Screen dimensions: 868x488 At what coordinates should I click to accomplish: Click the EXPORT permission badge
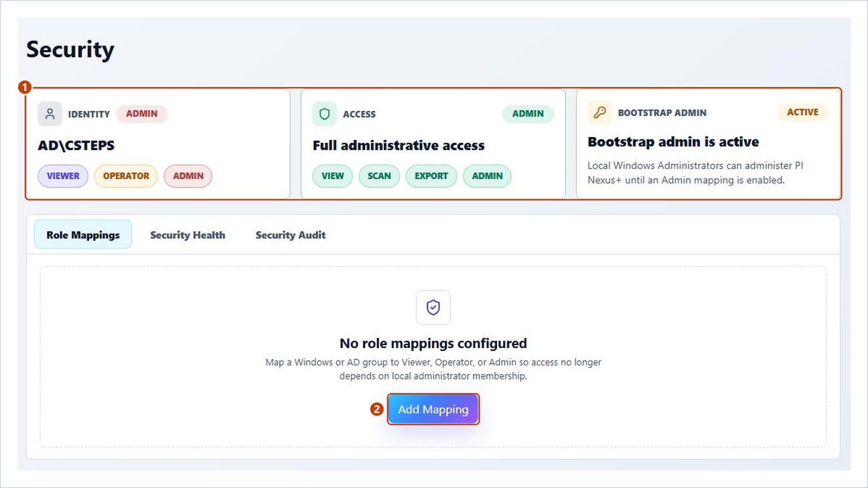pyautogui.click(x=431, y=176)
